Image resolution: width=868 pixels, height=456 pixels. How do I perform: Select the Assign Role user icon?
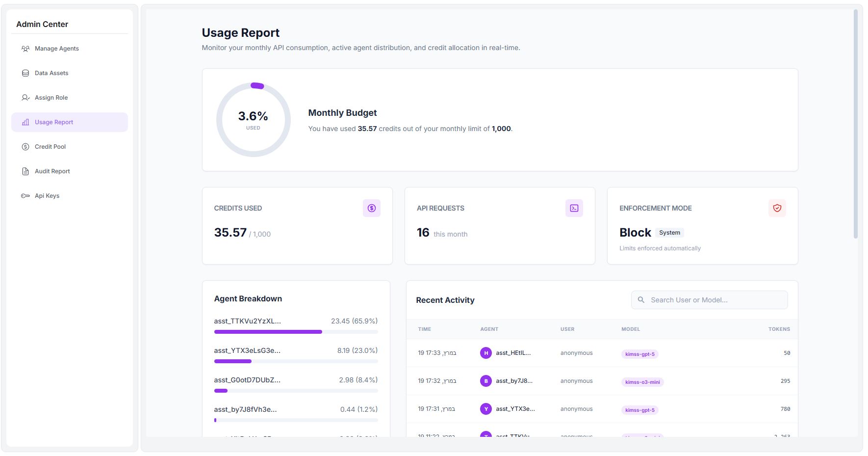tap(25, 97)
